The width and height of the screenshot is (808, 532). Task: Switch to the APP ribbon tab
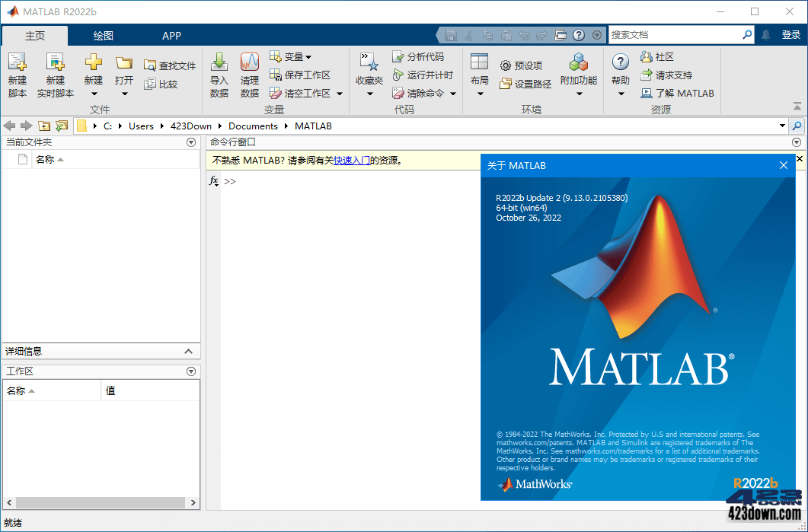tap(171, 35)
